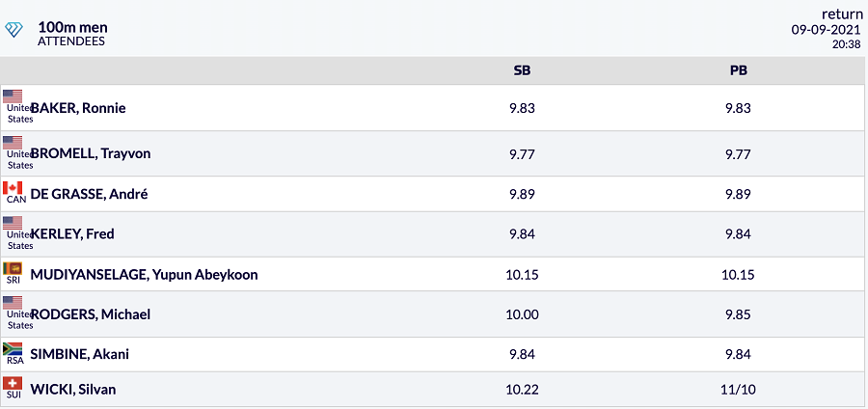Click the US flag beside BROMELL, Trayvon
The height and width of the screenshot is (409, 868).
13,142
